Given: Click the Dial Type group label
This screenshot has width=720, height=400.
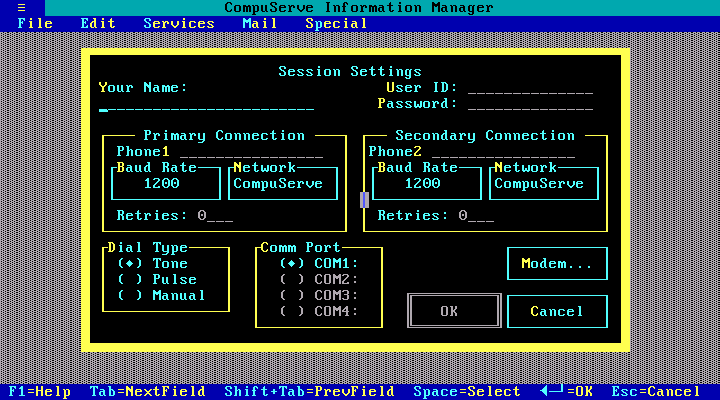Looking at the screenshot, I should click(x=148, y=248).
